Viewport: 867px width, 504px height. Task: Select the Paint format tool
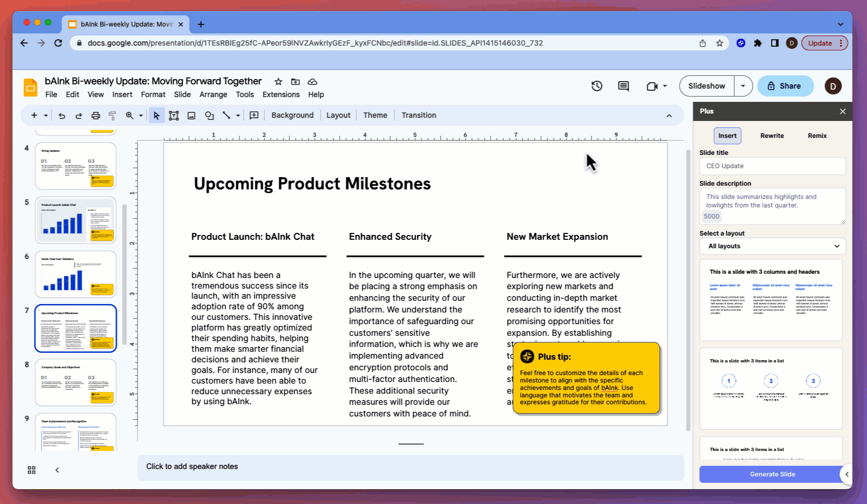pyautogui.click(x=113, y=115)
